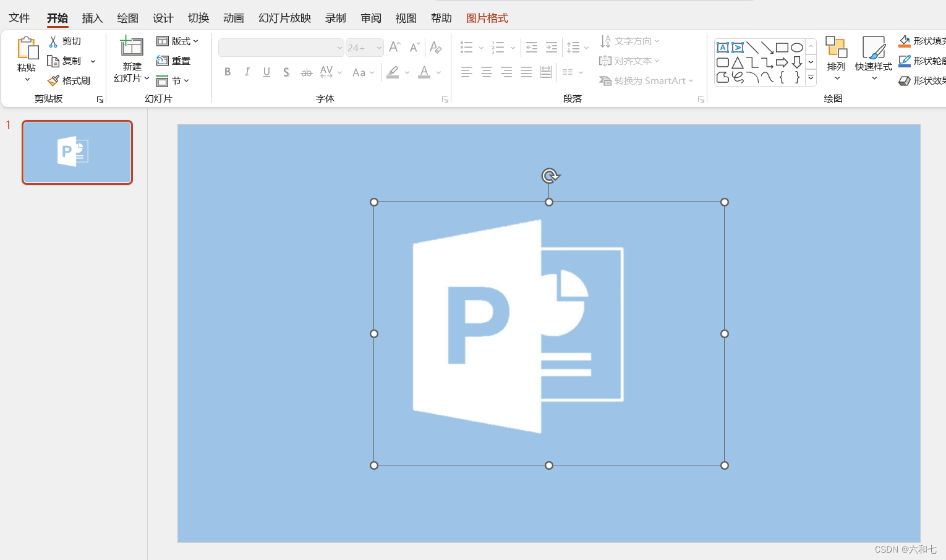Open the Text Direction (文字方向) dropdown

point(629,41)
